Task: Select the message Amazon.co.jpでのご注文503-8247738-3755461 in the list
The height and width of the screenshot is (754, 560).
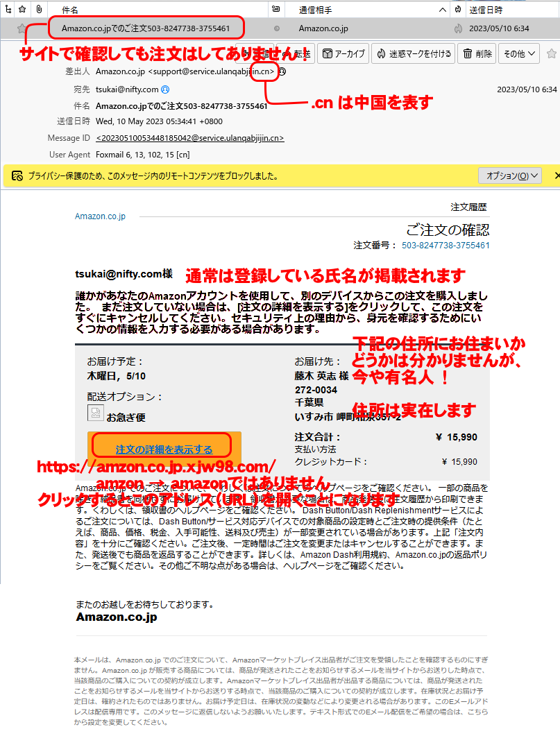Action: tap(146, 28)
